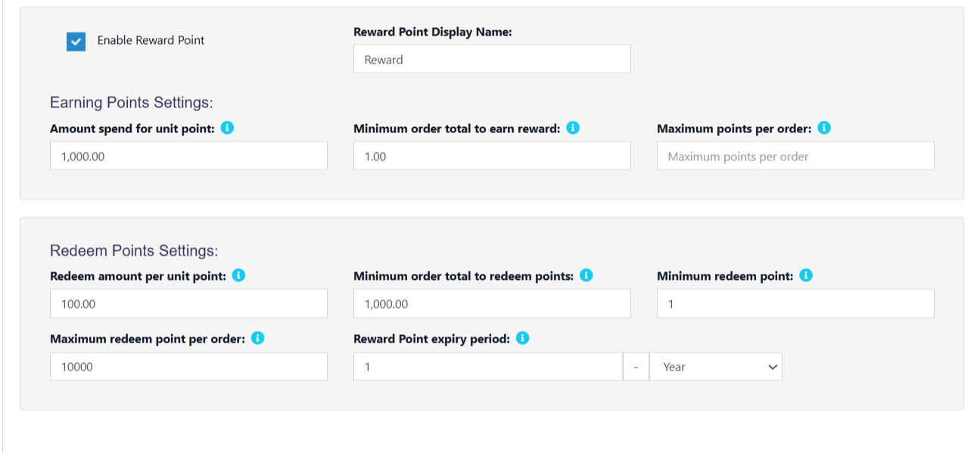This screenshot has width=980, height=453.
Task: Open the Year expiry period dropdown
Action: [x=715, y=367]
